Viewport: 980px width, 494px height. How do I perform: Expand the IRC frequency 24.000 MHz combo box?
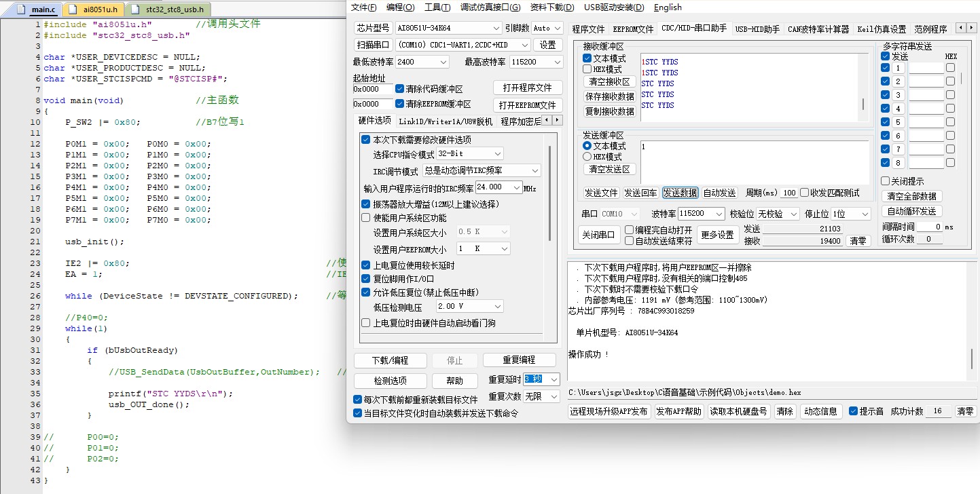[x=498, y=187]
